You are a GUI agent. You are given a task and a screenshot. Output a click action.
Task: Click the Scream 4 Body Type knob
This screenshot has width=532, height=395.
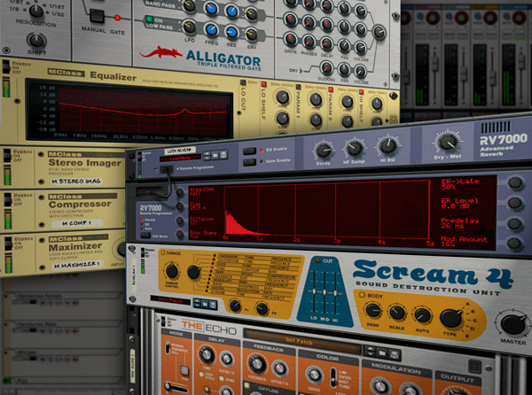(451, 319)
